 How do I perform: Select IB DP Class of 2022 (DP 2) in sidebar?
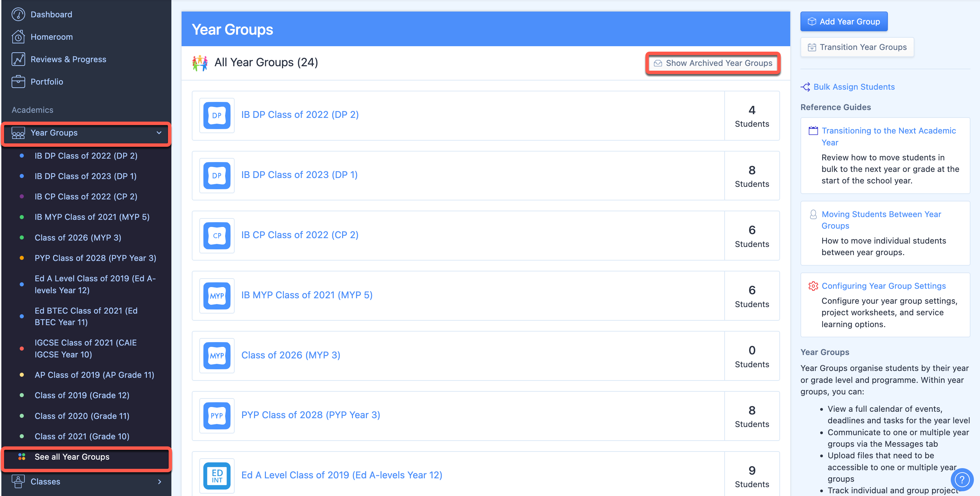point(86,156)
